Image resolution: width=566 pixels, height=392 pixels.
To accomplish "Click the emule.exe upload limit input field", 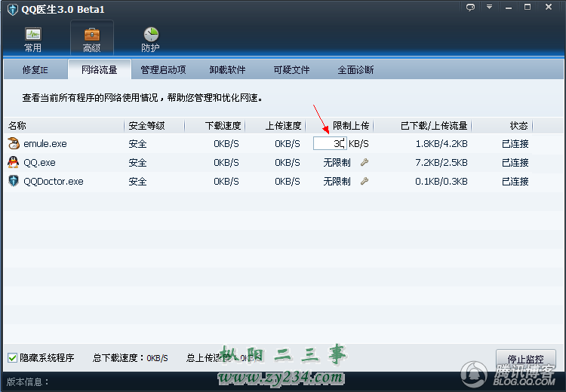I will (330, 143).
